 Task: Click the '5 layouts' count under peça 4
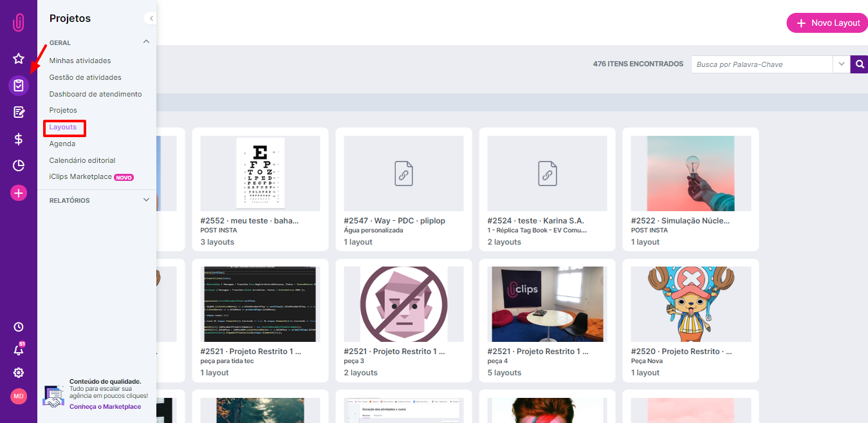coord(504,373)
